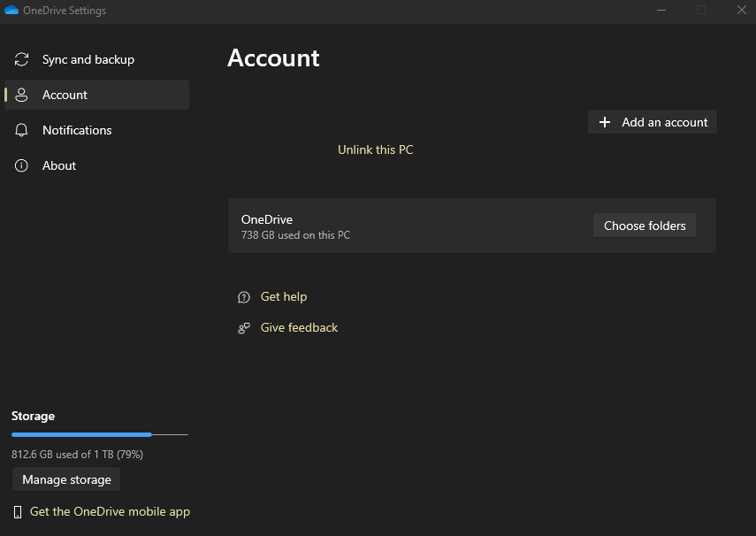Open the Give feedback link
Screen dimensions: 756x536
tap(299, 327)
